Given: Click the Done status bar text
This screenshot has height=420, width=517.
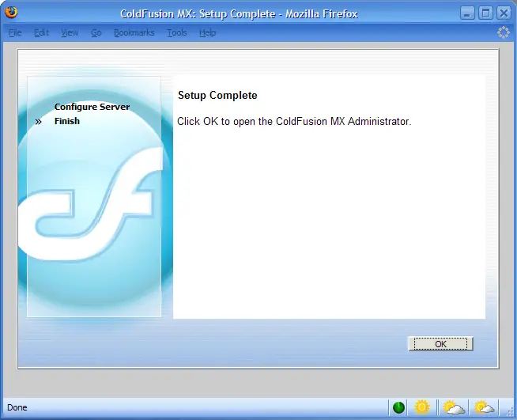Looking at the screenshot, I should point(17,407).
